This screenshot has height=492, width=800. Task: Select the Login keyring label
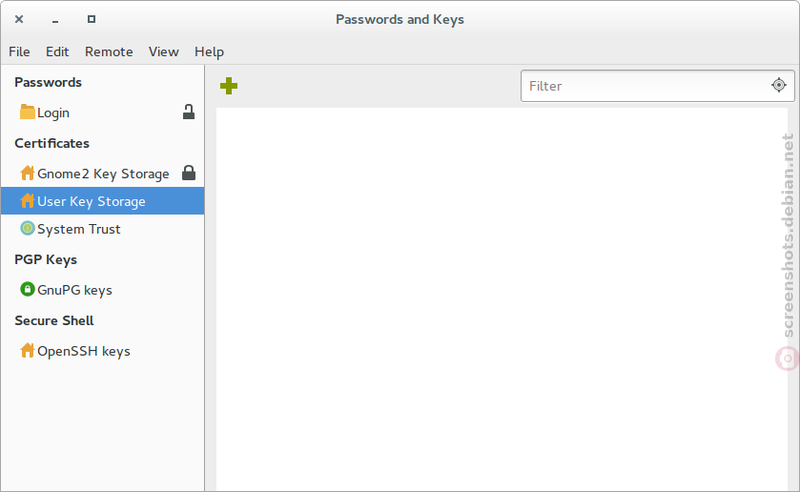[x=53, y=113]
